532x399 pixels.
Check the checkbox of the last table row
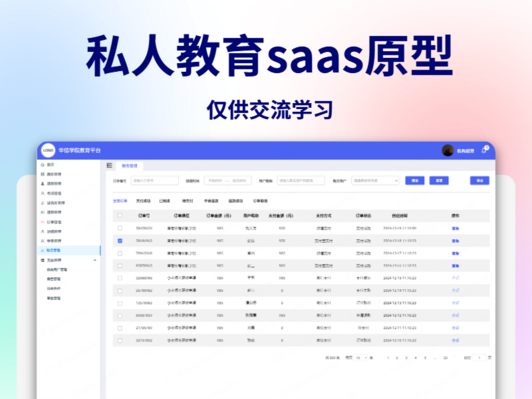click(120, 340)
